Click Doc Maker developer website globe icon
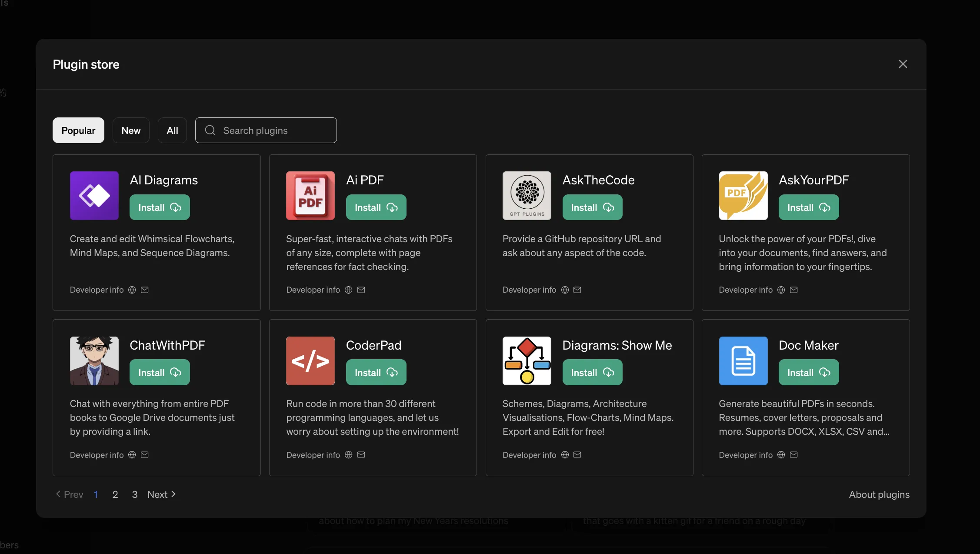This screenshot has height=554, width=980. 781,455
